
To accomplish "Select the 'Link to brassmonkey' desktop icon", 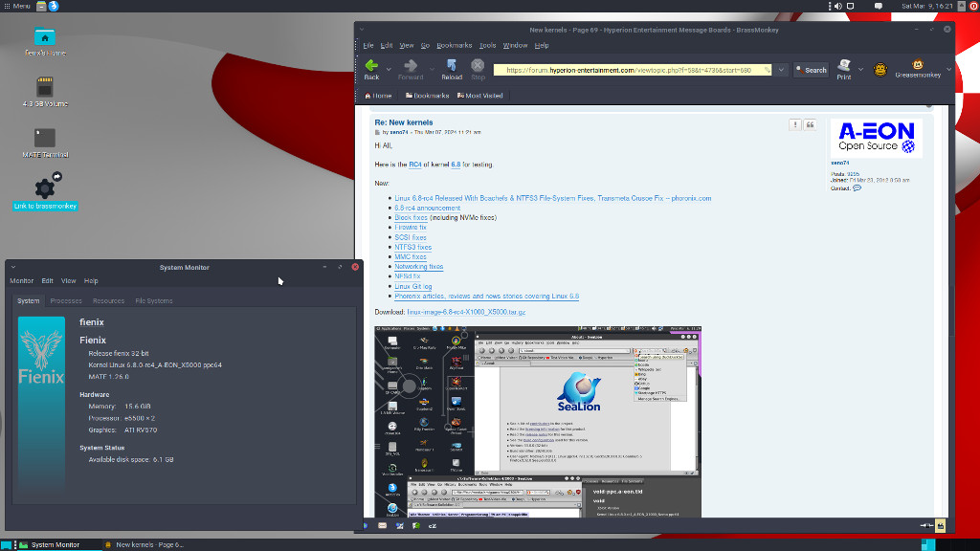I will [x=45, y=191].
